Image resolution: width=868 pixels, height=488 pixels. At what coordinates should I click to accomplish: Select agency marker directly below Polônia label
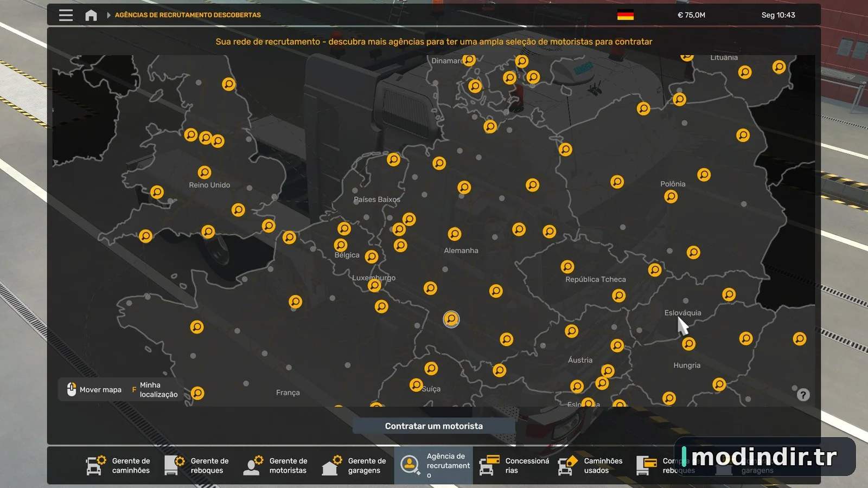tap(671, 197)
